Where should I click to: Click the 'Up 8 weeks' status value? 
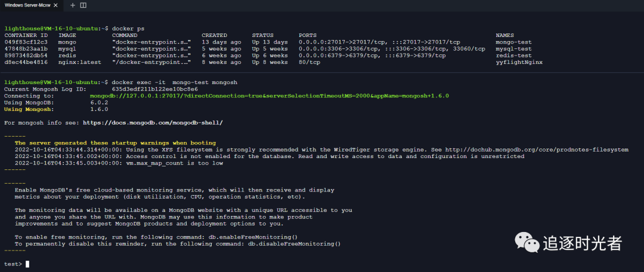coord(270,62)
